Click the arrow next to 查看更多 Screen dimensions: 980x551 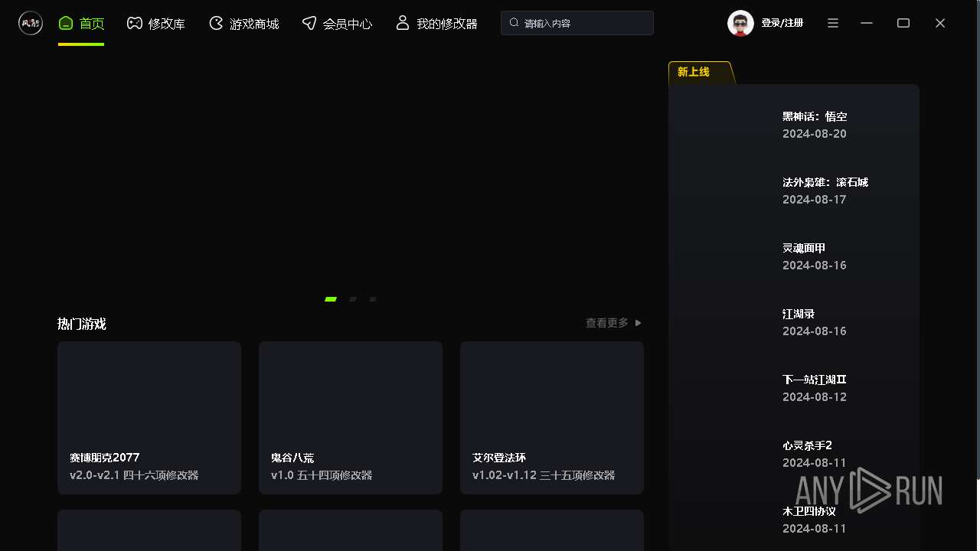click(x=639, y=323)
